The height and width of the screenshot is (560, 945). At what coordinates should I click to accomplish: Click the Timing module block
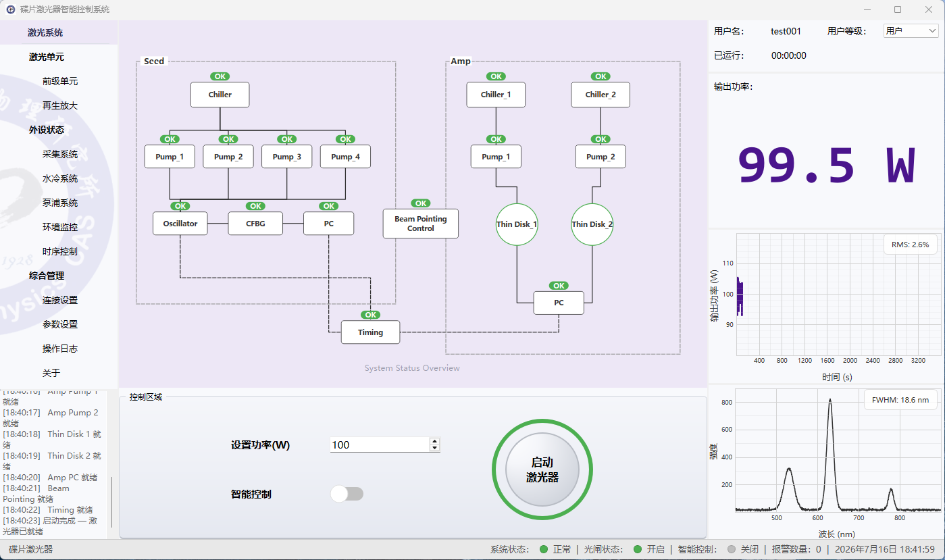pyautogui.click(x=370, y=332)
